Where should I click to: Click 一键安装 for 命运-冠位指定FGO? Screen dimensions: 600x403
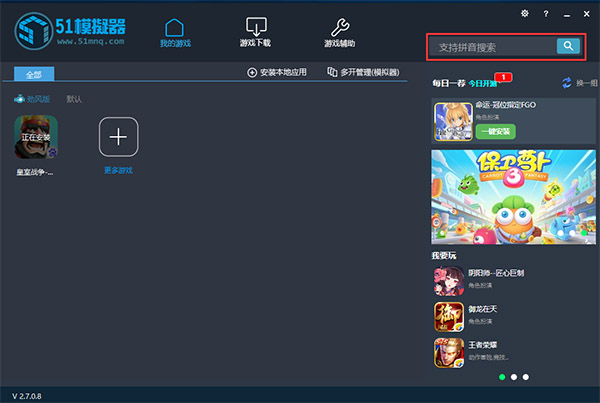(x=496, y=131)
